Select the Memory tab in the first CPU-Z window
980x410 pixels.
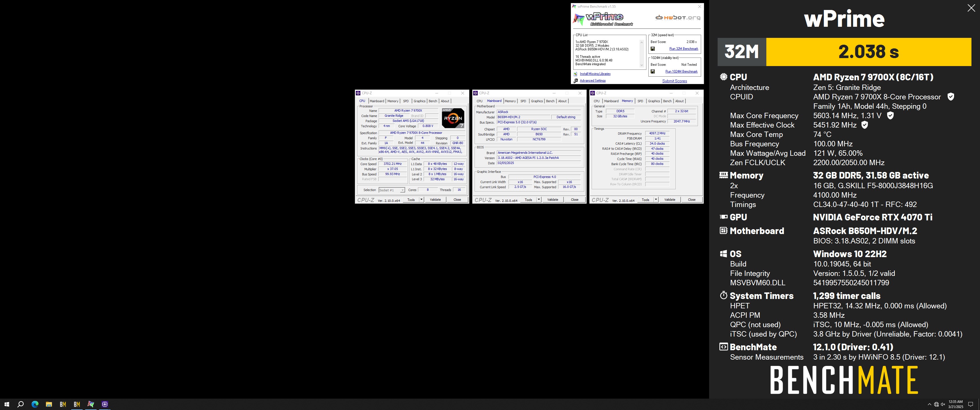tap(393, 101)
